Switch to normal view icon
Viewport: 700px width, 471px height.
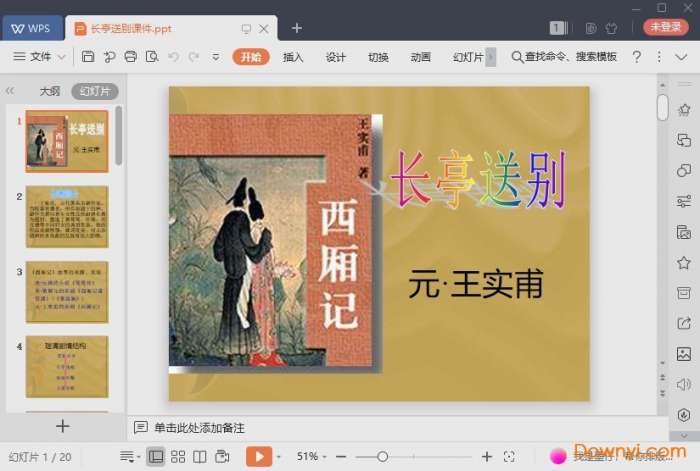[155, 456]
